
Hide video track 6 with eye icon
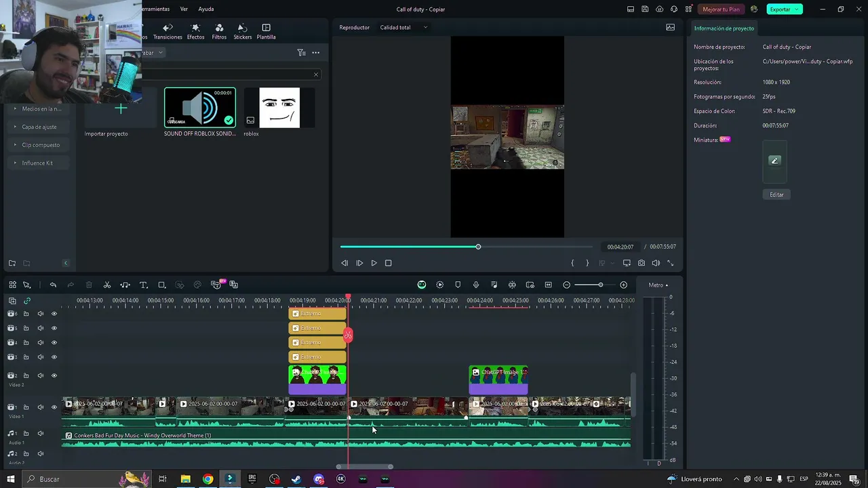pyautogui.click(x=54, y=314)
